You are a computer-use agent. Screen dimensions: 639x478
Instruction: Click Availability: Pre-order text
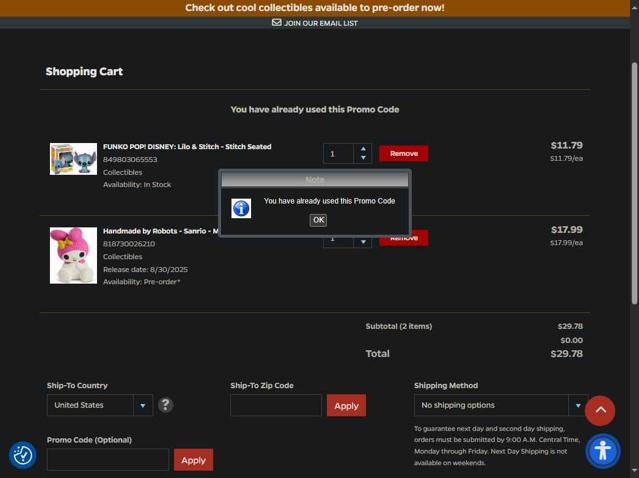tap(141, 282)
